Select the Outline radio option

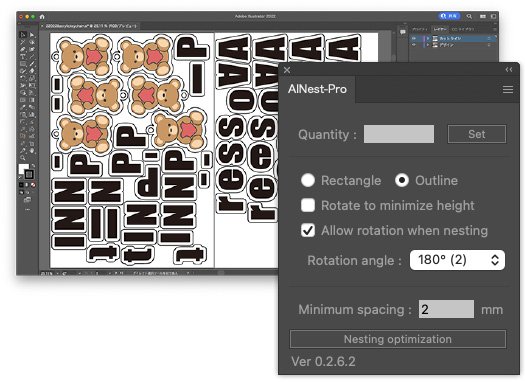point(402,180)
